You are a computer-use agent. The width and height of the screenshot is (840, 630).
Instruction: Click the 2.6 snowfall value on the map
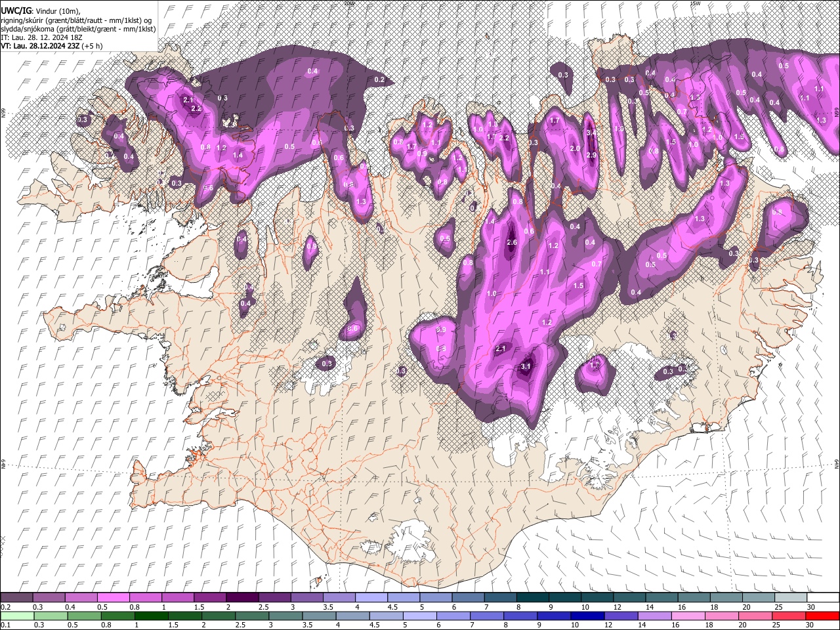point(513,243)
